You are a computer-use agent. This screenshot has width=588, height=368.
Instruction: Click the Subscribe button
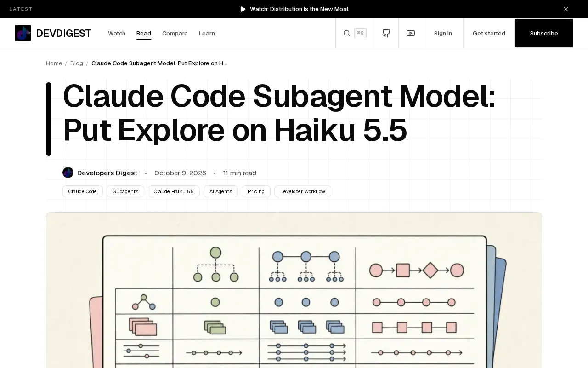click(544, 33)
